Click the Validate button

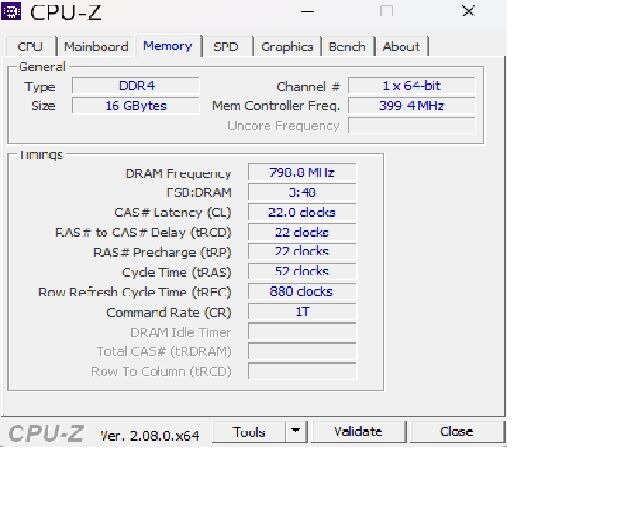click(x=358, y=432)
